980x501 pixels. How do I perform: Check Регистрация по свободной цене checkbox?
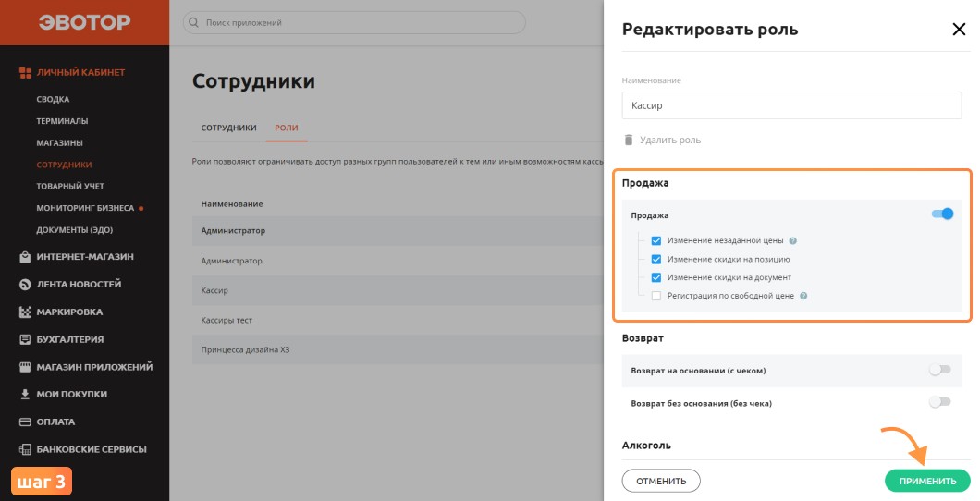[656, 296]
